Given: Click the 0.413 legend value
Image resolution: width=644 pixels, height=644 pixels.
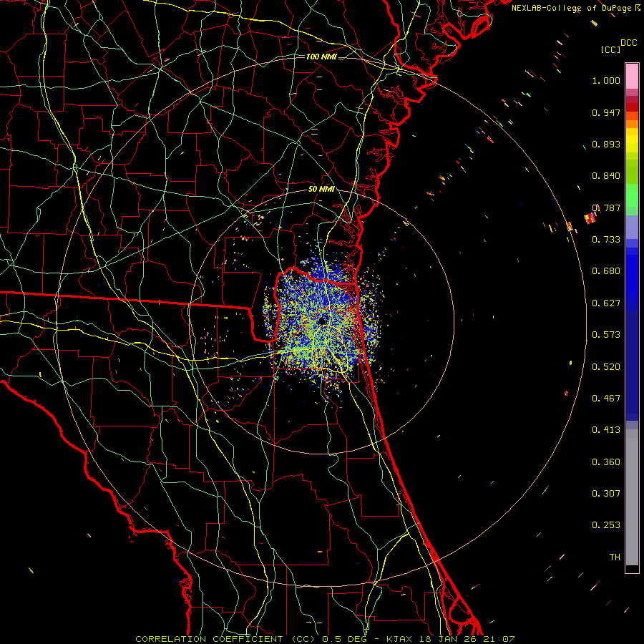Looking at the screenshot, I should (x=606, y=430).
